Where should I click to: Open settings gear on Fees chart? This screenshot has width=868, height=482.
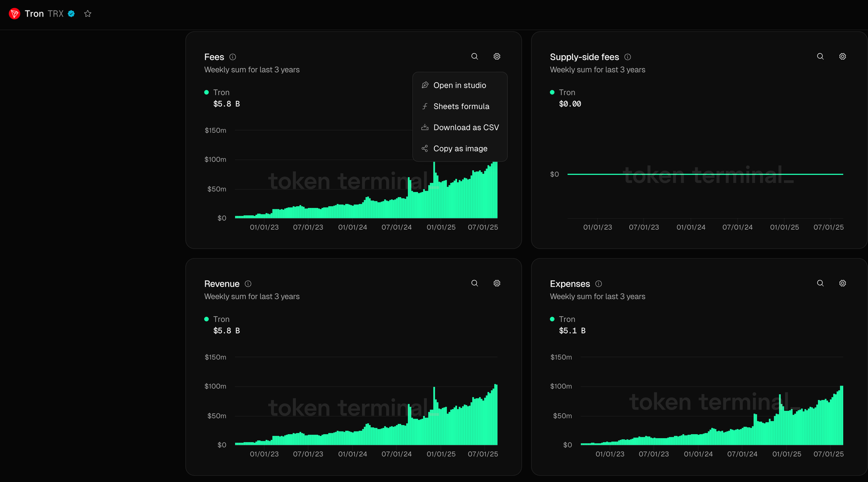(497, 56)
